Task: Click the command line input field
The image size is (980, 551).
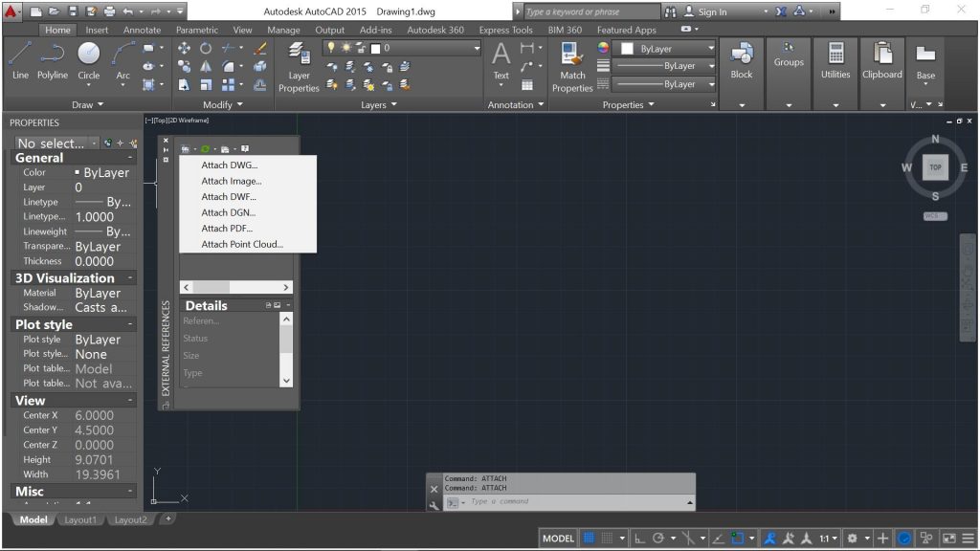Action: 575,501
